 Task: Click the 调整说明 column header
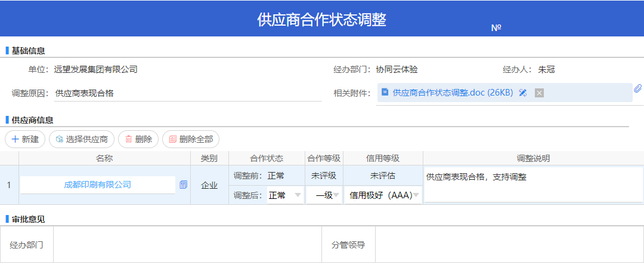533,158
